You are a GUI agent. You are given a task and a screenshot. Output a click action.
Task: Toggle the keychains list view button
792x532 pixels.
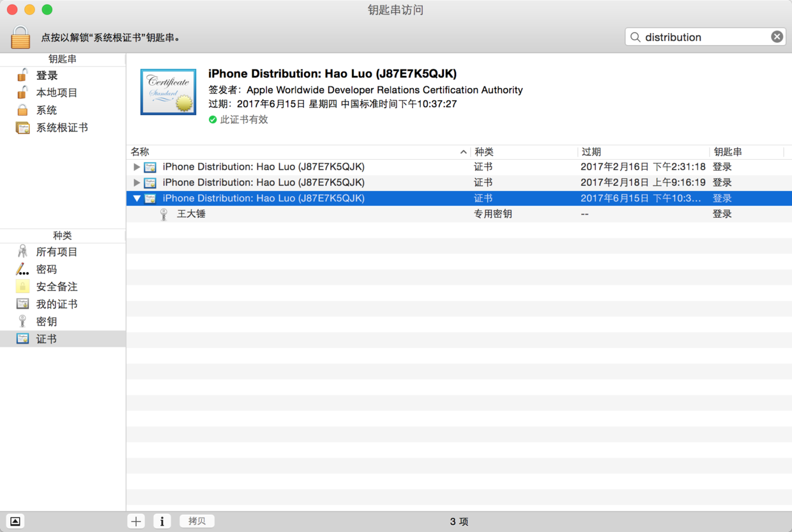[x=15, y=521]
